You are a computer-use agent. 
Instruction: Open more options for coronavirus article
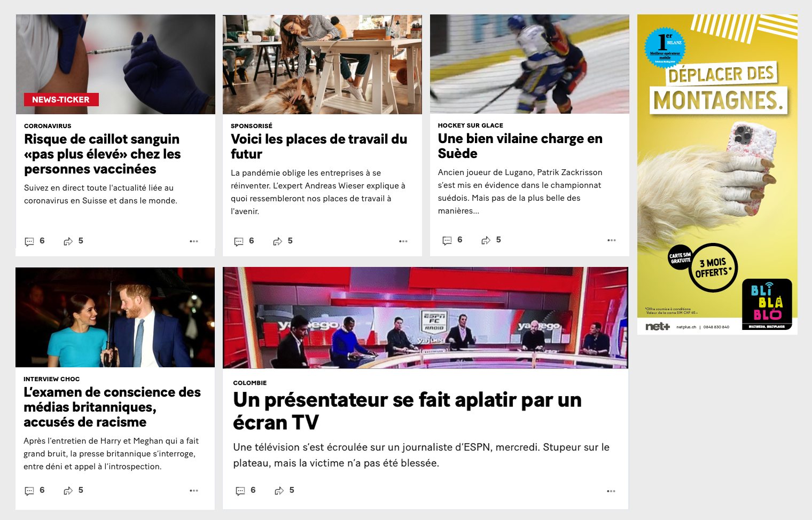click(194, 241)
